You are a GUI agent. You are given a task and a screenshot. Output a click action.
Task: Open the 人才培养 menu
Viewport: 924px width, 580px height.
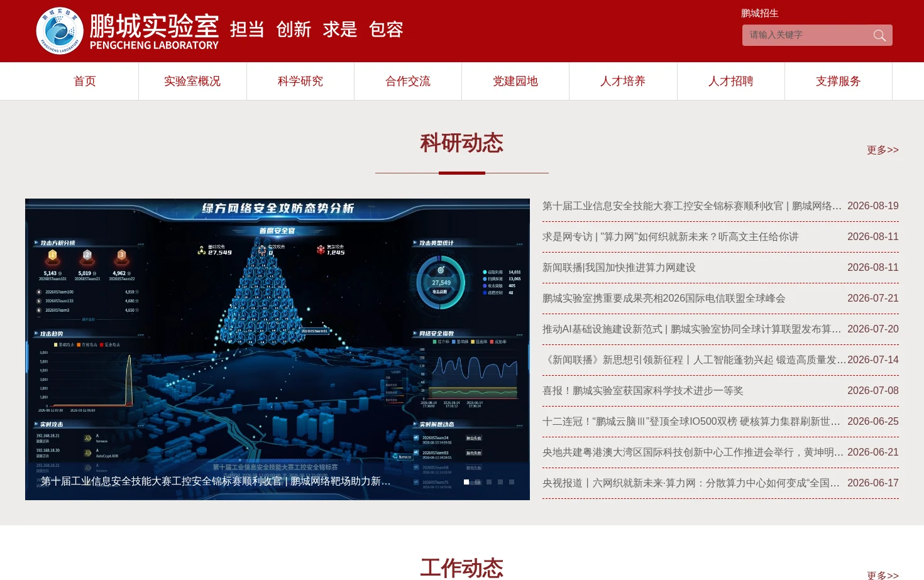(623, 81)
